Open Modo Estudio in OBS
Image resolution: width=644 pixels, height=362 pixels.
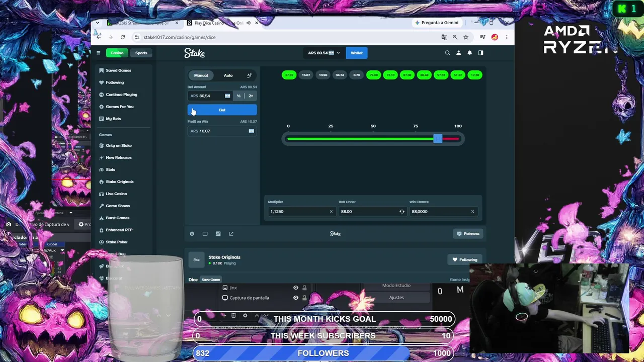click(x=396, y=286)
